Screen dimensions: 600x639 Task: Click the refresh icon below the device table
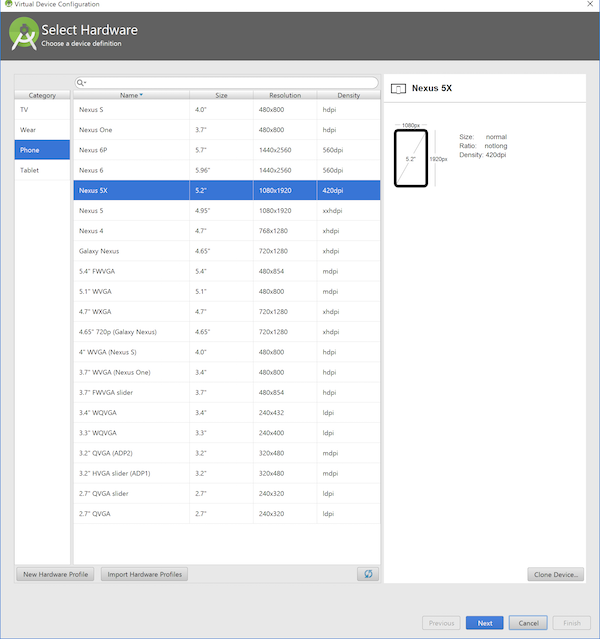[x=368, y=574]
